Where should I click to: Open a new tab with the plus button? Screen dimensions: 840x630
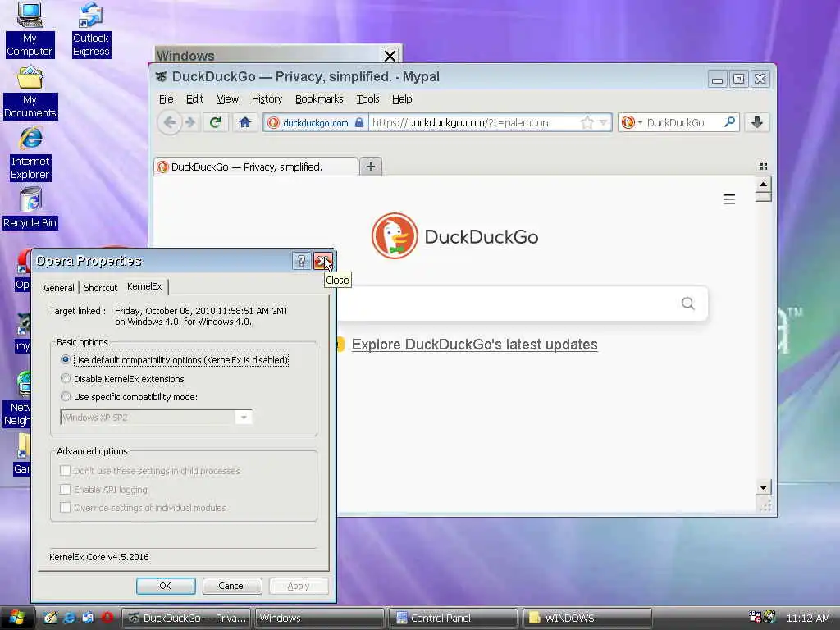[370, 167]
